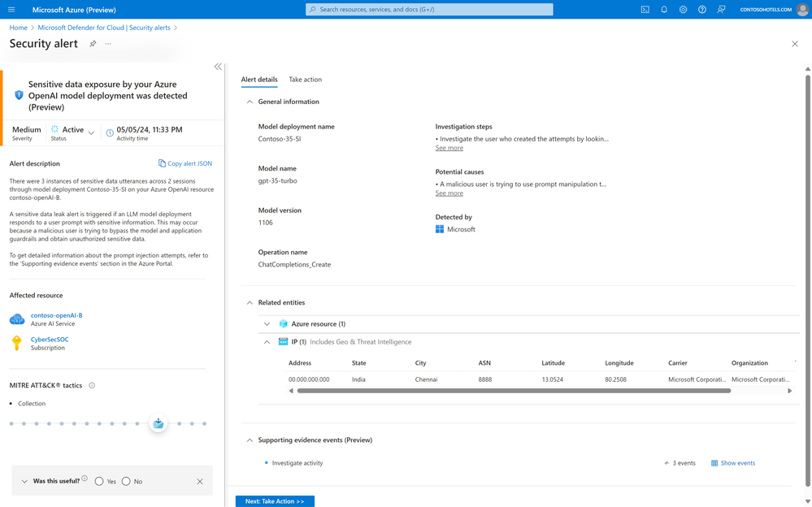Click the Copy alert JSON icon

coord(162,163)
